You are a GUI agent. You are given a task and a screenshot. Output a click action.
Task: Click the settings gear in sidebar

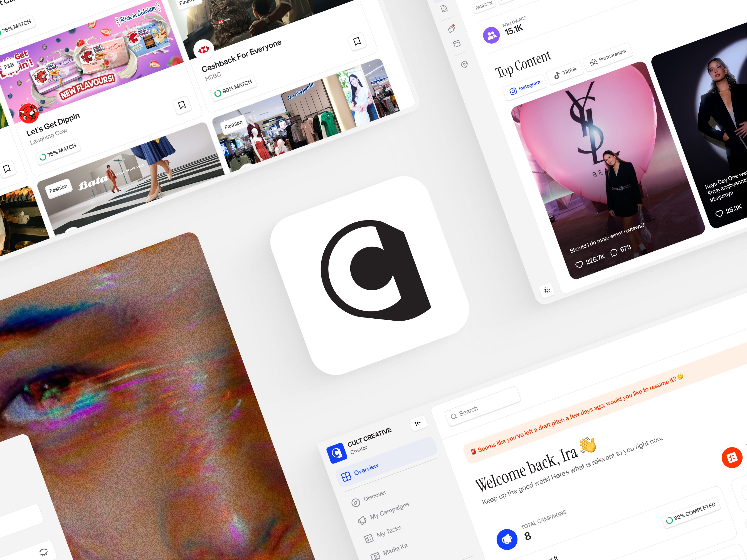464,65
